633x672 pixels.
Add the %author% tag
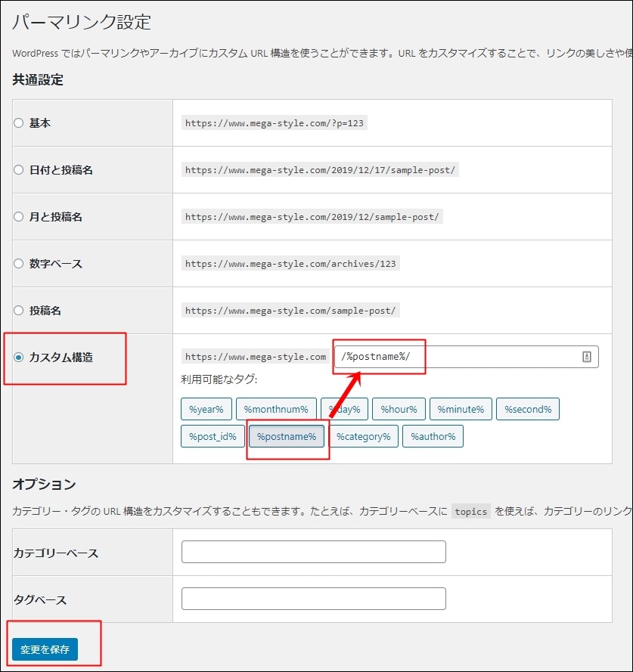pos(433,436)
